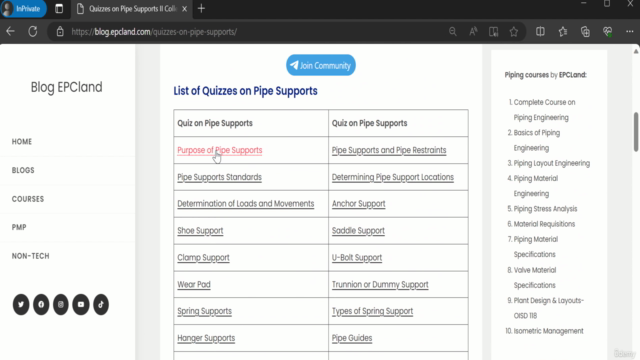Open the Wear Pad quiz
The image size is (640, 360).
[x=194, y=284]
